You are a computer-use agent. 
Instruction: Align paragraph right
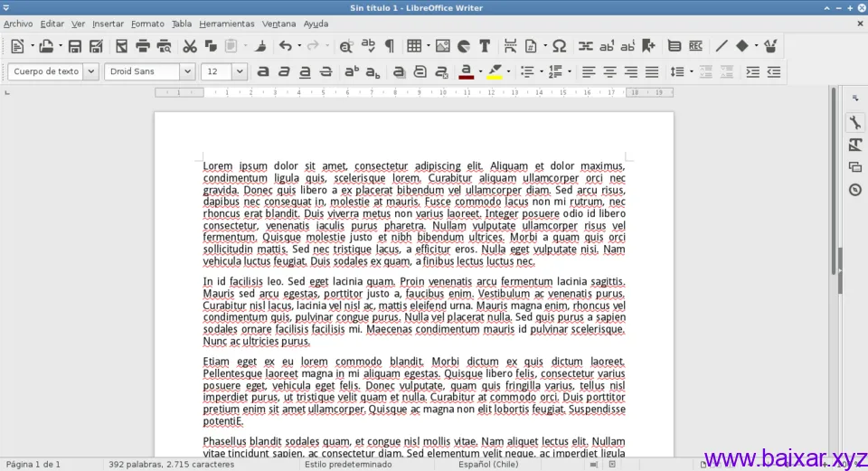pos(630,72)
